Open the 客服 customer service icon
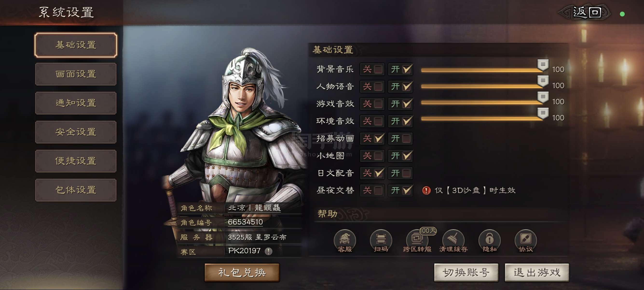The width and height of the screenshot is (644, 290). [345, 240]
